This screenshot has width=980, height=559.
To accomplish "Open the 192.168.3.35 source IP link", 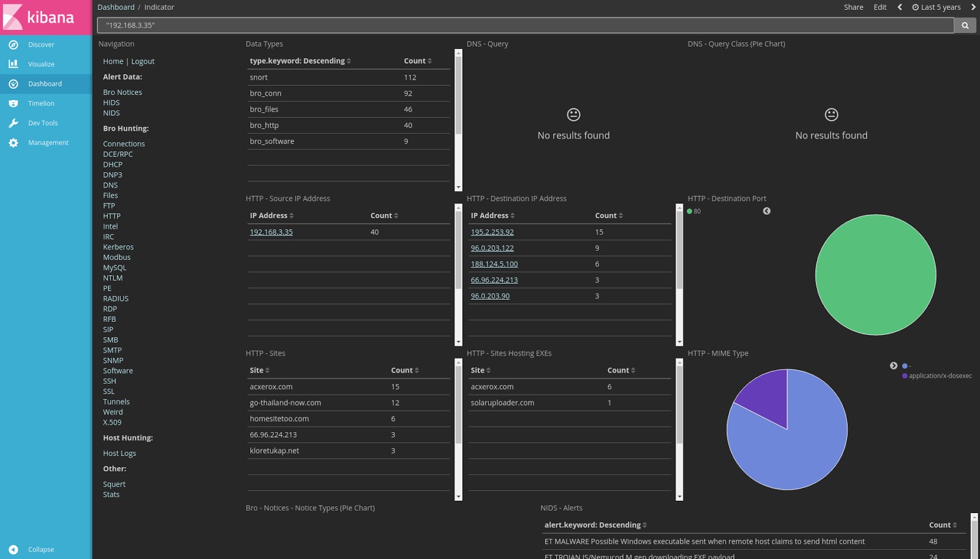I will point(271,232).
